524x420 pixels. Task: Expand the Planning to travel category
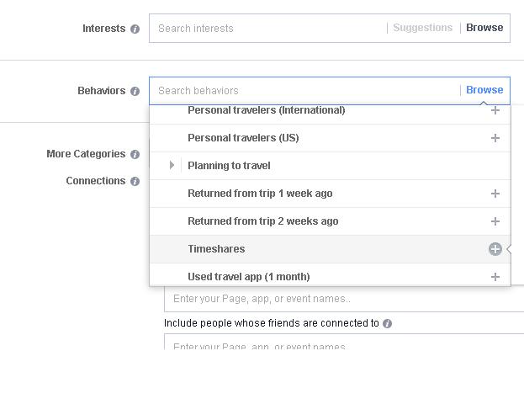click(x=172, y=166)
